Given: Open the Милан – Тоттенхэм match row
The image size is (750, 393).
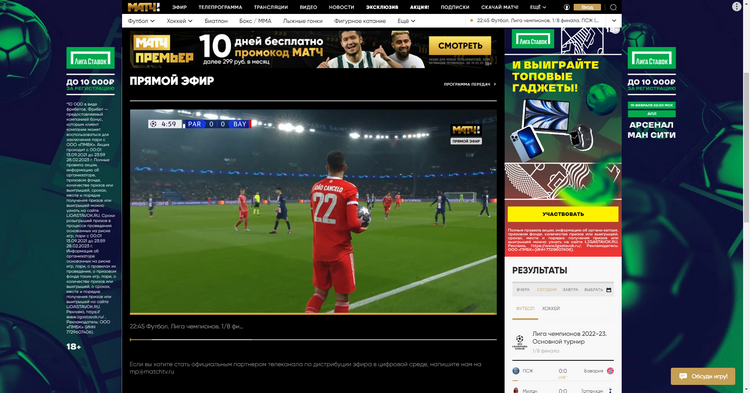Looking at the screenshot, I should pyautogui.click(x=563, y=390).
